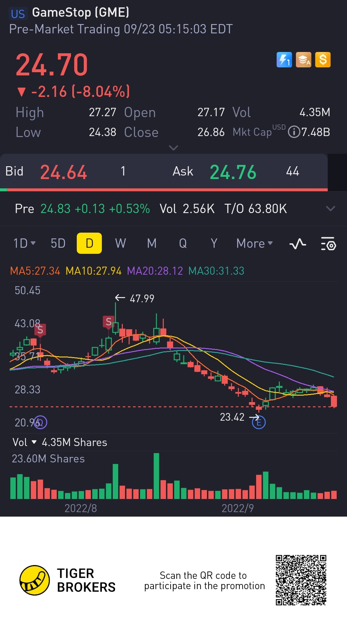
Task: Select the M monthly chart tab
Action: click(152, 243)
